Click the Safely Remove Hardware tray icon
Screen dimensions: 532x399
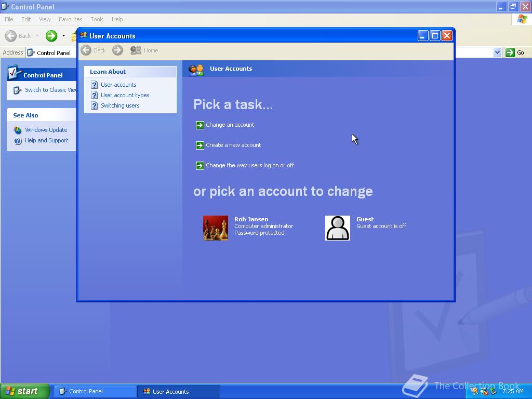493,392
